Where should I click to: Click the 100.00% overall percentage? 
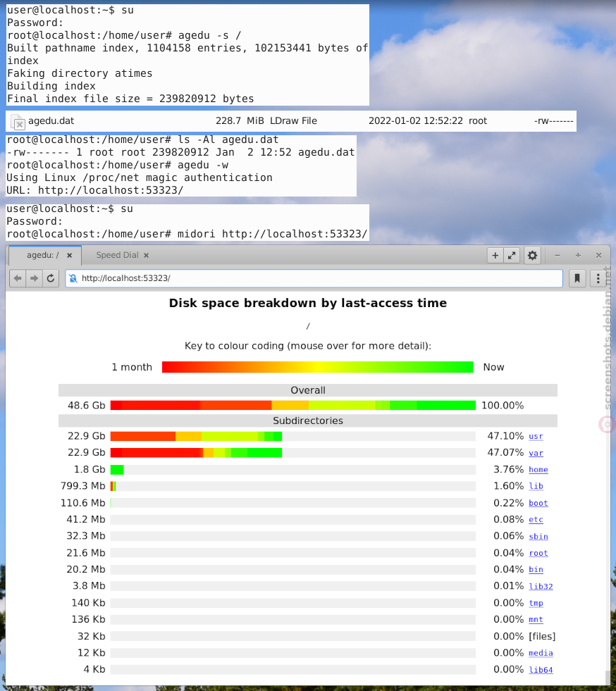503,406
